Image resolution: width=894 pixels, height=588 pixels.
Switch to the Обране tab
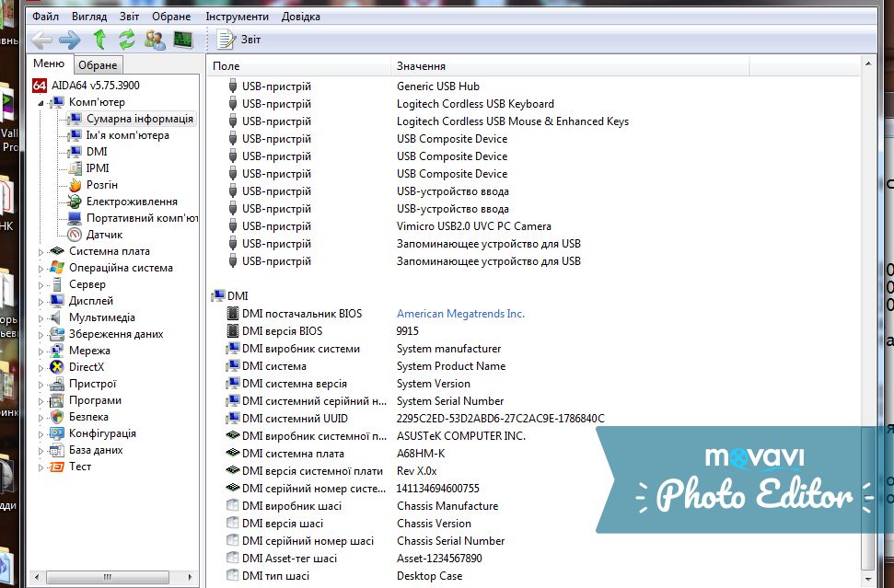coord(98,65)
